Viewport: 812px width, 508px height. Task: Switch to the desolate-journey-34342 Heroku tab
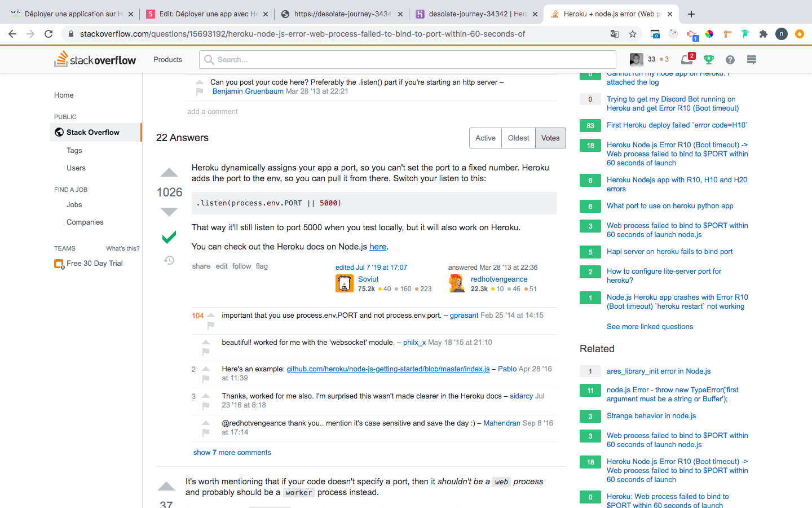[x=476, y=14]
